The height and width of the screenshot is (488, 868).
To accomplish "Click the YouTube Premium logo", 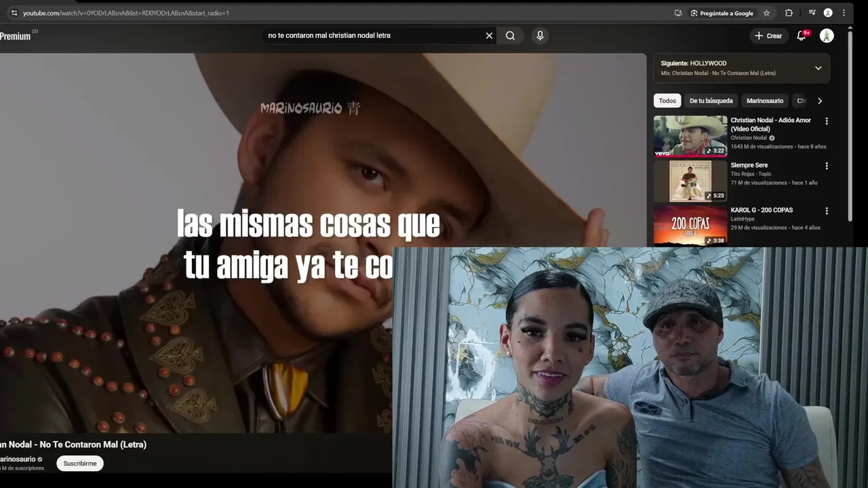I will coord(18,36).
